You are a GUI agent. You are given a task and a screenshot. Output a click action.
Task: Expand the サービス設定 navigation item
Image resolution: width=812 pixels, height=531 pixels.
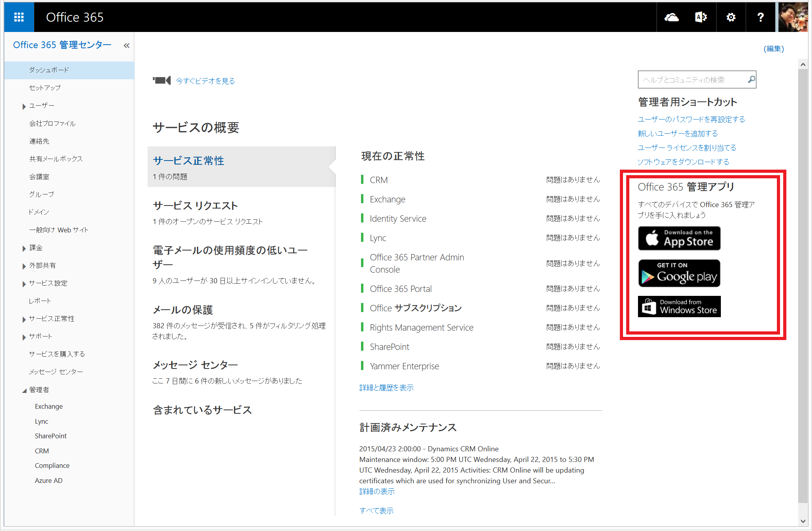click(x=24, y=284)
